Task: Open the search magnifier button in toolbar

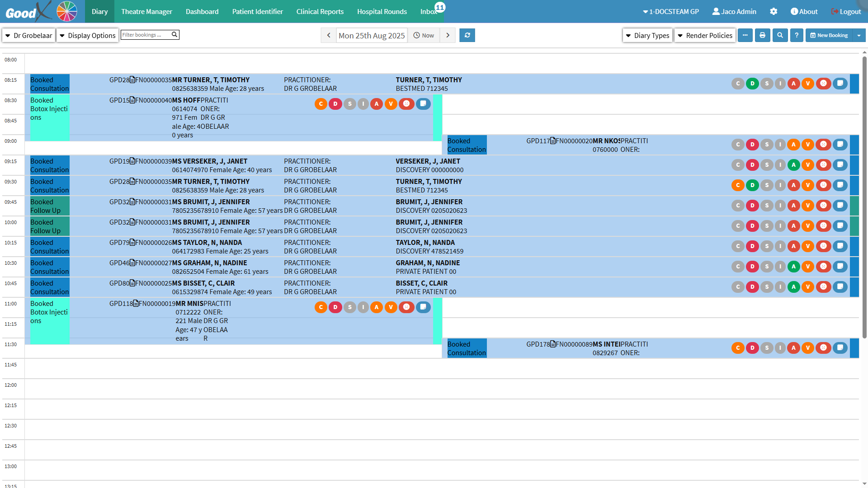Action: click(780, 35)
